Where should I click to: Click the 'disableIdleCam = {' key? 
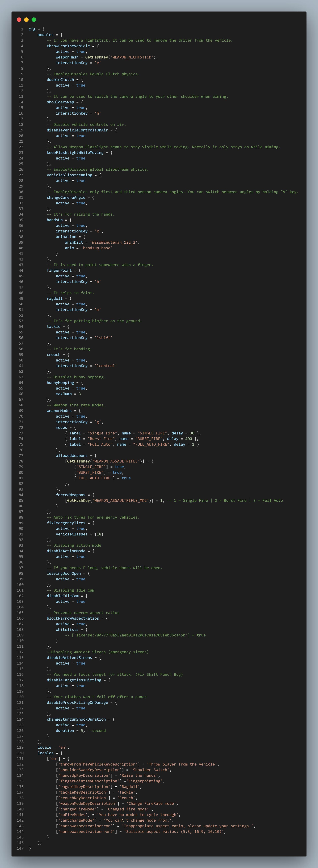tap(67, 596)
